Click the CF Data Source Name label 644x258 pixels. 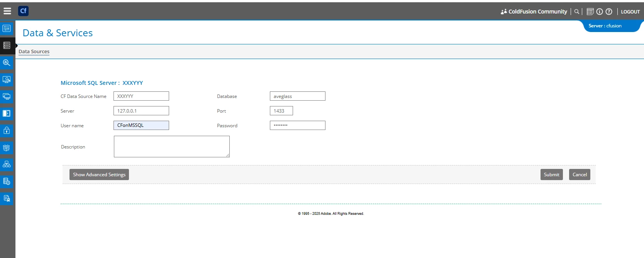click(x=83, y=96)
